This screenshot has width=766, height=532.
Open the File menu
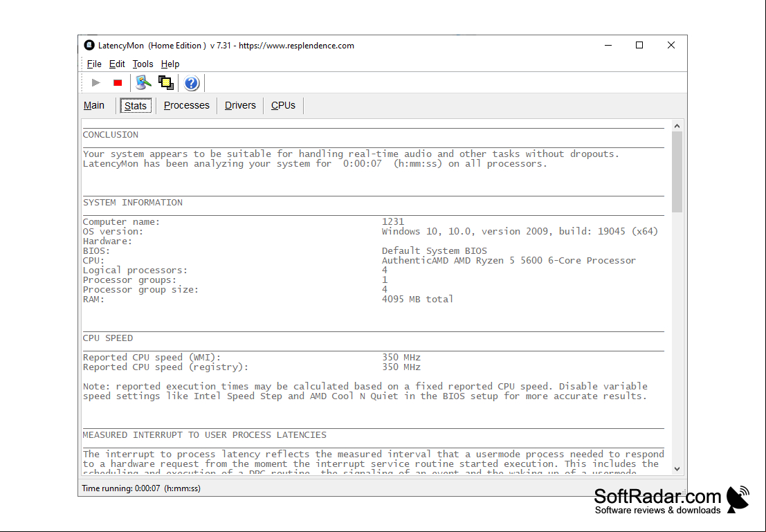tap(94, 64)
